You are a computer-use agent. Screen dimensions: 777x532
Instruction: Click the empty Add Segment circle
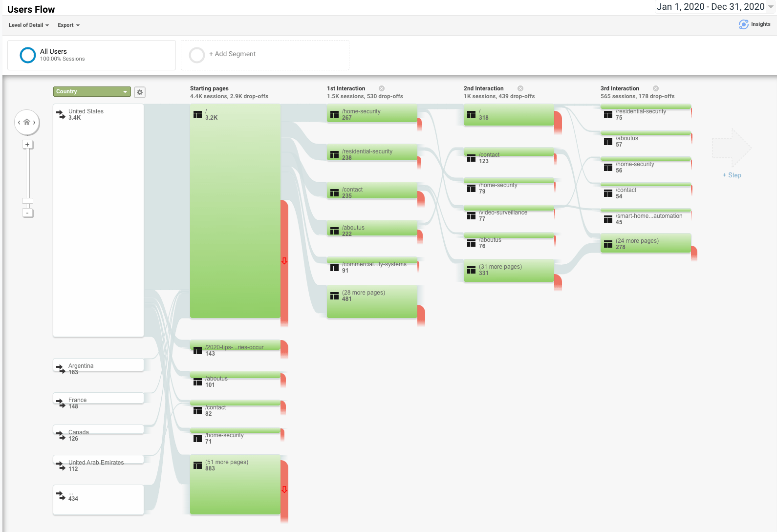(x=197, y=55)
